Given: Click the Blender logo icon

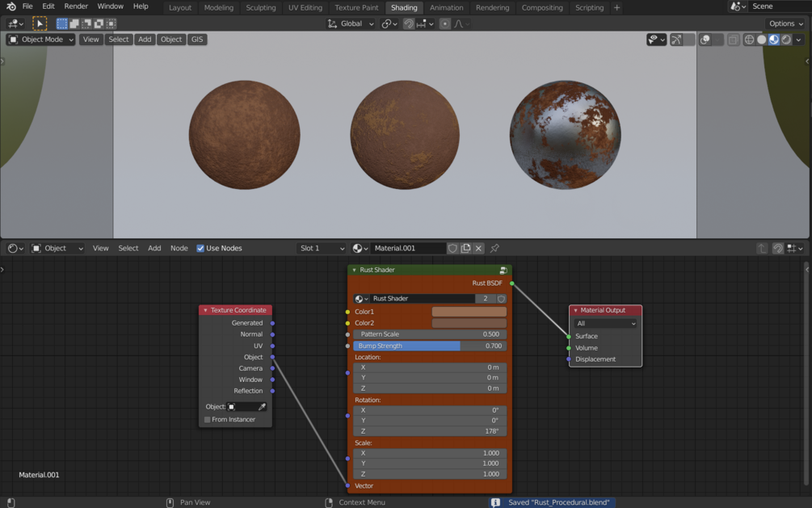Looking at the screenshot, I should click(11, 6).
